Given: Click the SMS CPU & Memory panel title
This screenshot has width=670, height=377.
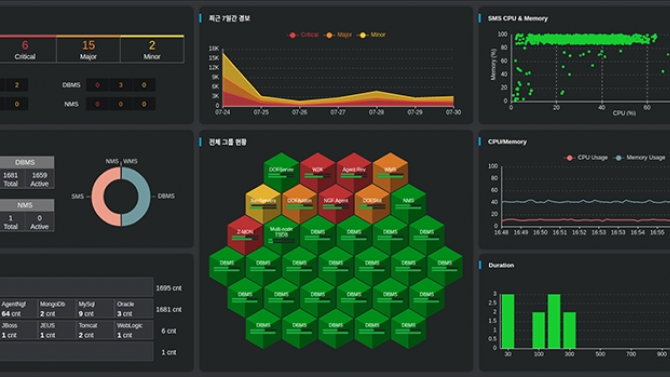Looking at the screenshot, I should click(517, 18).
